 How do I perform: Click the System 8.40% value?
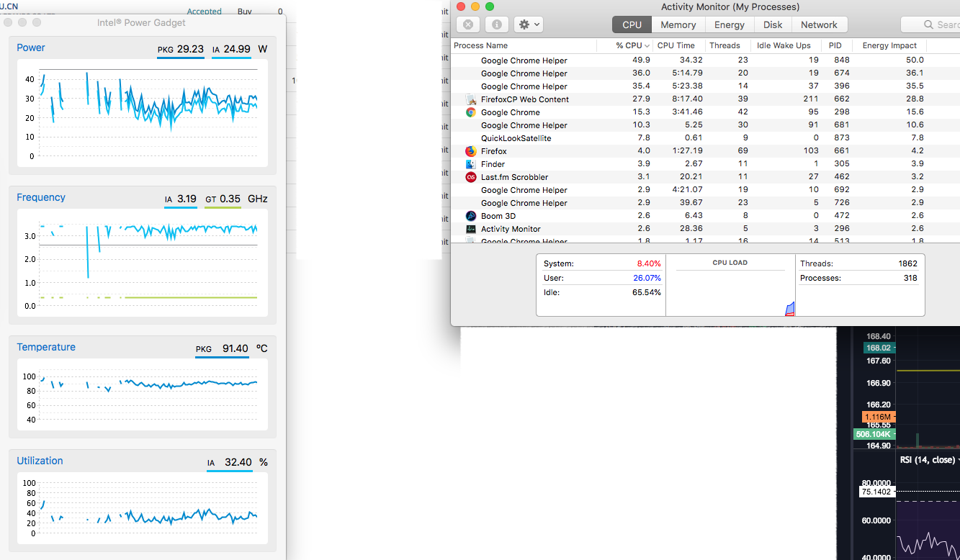tap(648, 263)
